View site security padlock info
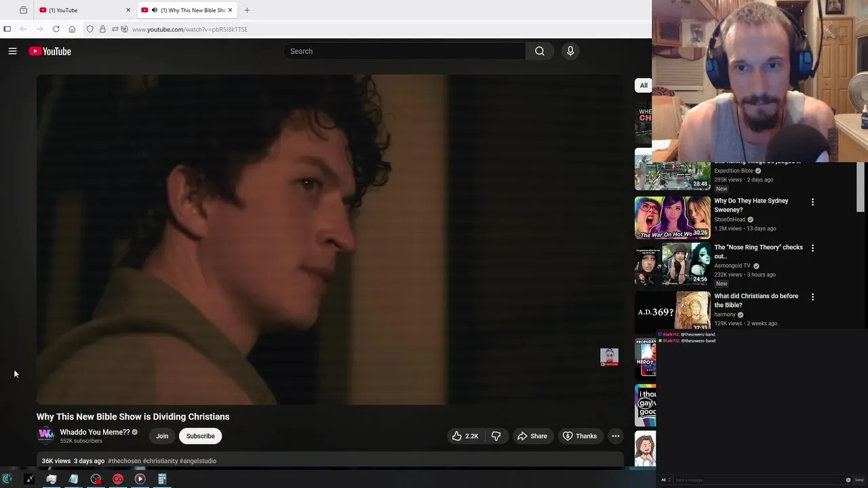Image resolution: width=868 pixels, height=488 pixels. (102, 29)
